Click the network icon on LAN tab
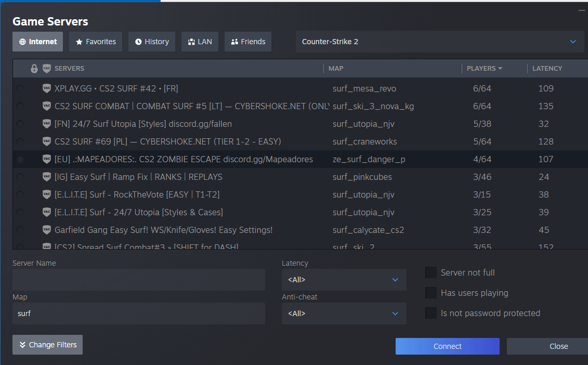Screen dimensions: 588x365 point(192,42)
